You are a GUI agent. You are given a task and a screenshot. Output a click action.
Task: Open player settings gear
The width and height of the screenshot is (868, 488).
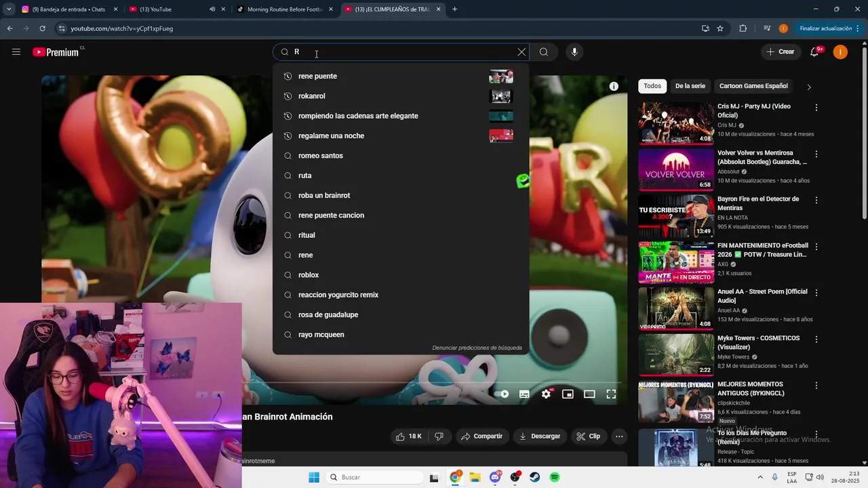pos(546,394)
